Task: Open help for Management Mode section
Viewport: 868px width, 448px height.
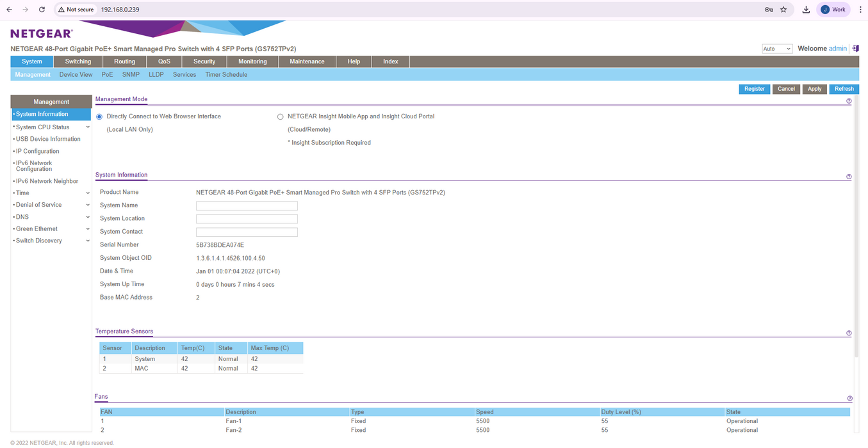Action: click(849, 101)
